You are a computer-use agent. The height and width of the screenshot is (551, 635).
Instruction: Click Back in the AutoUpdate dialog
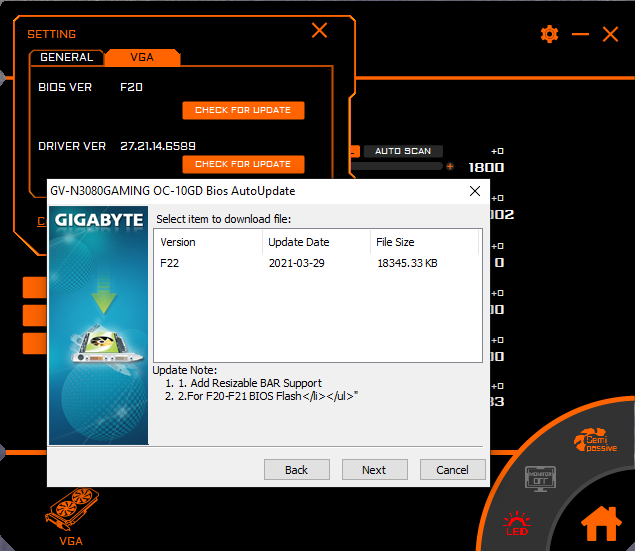[296, 470]
